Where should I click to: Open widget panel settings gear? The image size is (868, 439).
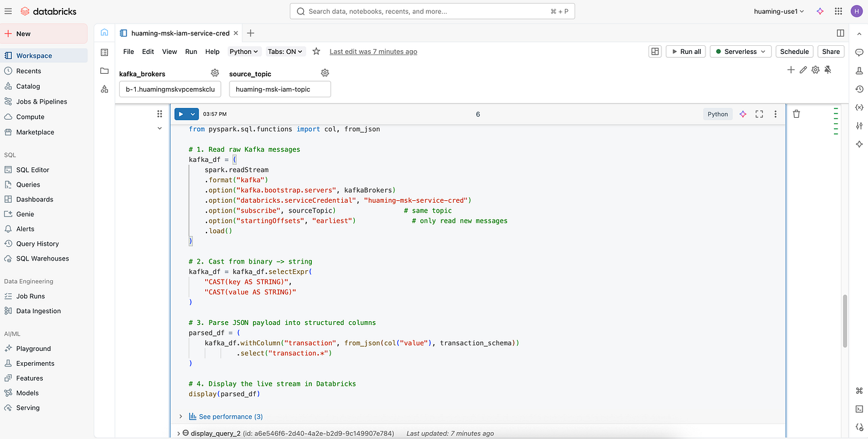[815, 70]
